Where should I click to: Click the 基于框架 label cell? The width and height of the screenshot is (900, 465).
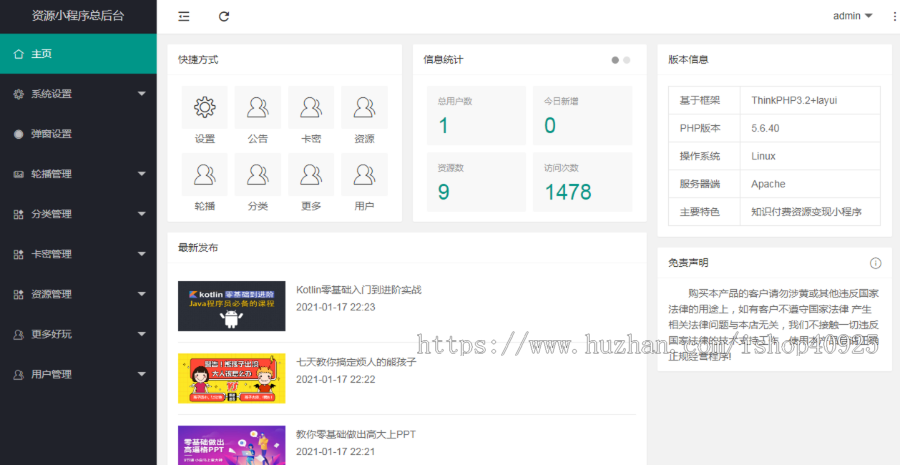click(704, 100)
